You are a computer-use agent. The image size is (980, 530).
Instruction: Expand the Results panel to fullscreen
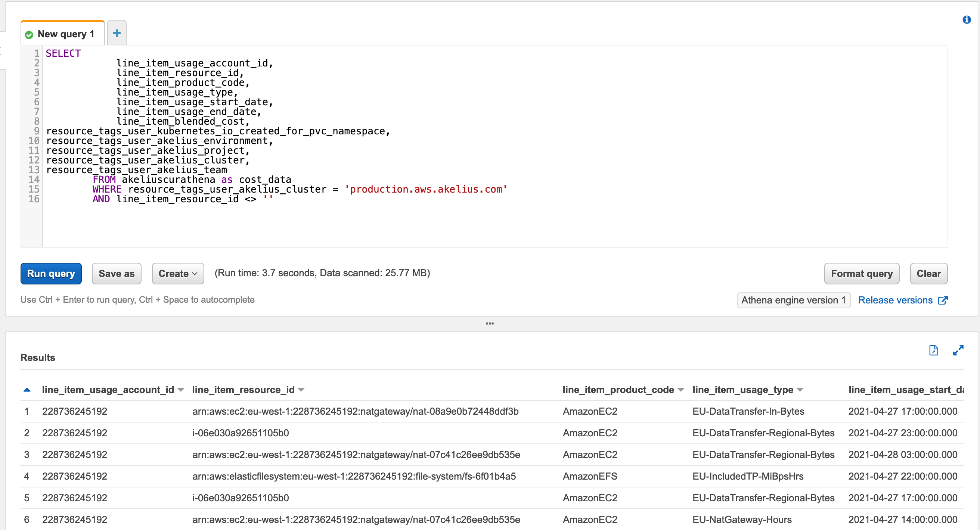(x=959, y=350)
